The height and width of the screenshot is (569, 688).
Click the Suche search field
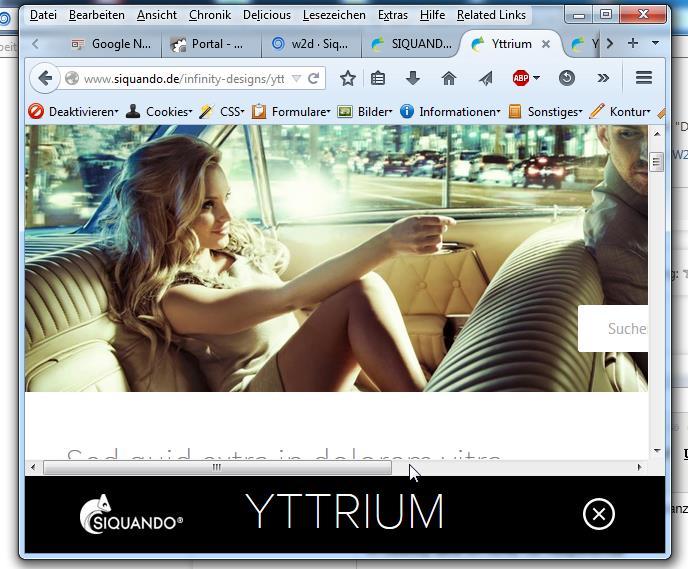(x=613, y=329)
